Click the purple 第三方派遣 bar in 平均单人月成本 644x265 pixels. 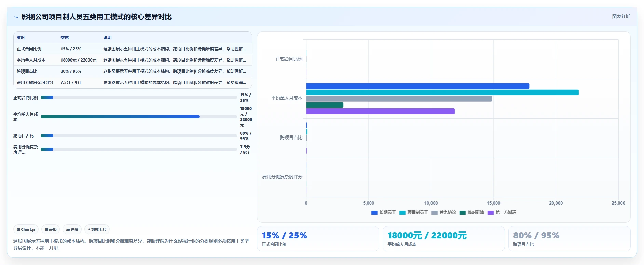(x=380, y=111)
